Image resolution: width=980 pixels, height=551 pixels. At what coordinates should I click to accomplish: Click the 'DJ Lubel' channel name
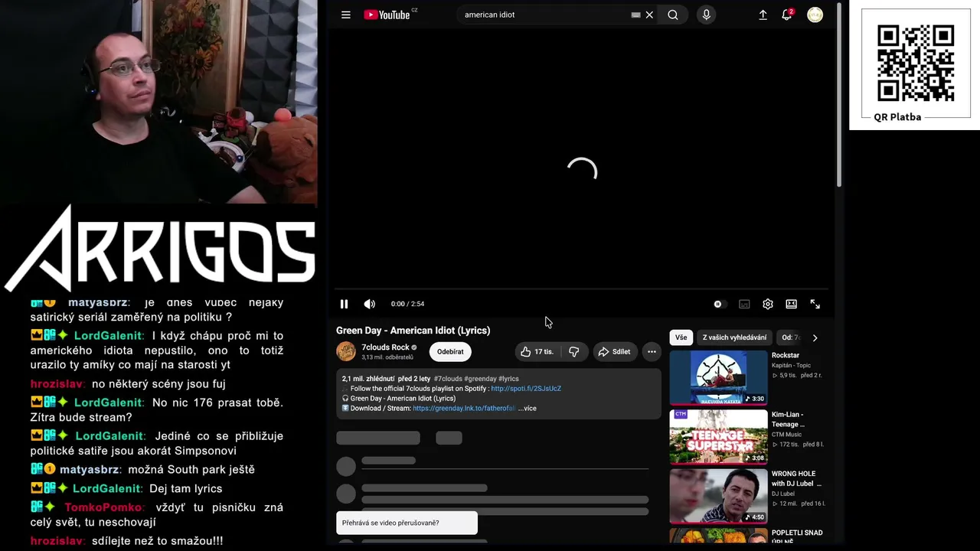785,494
